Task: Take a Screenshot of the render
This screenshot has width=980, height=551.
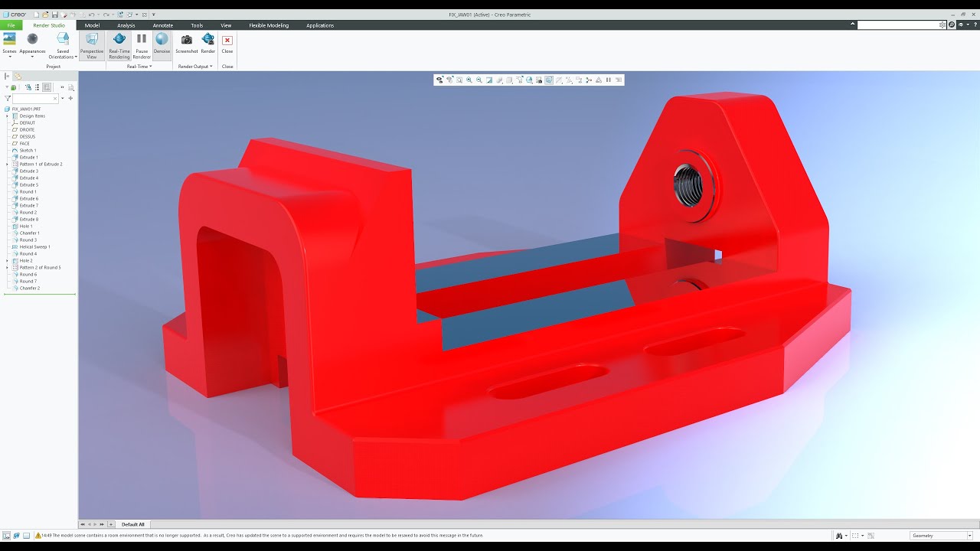Action: point(187,43)
